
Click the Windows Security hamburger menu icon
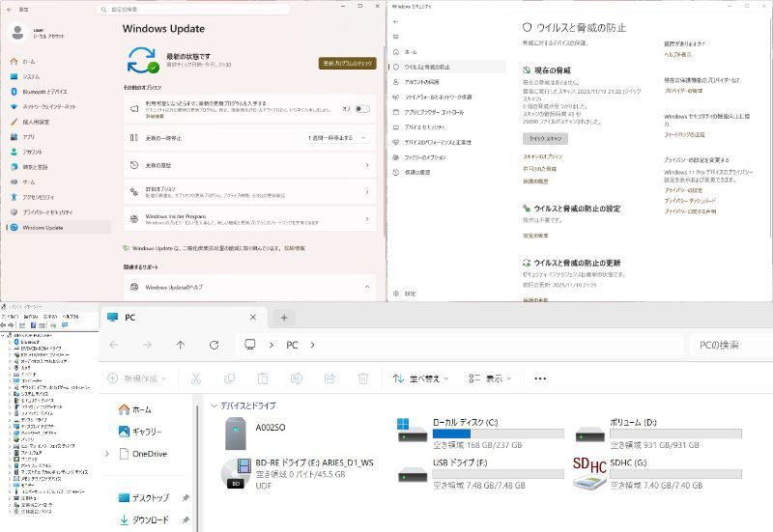click(396, 37)
